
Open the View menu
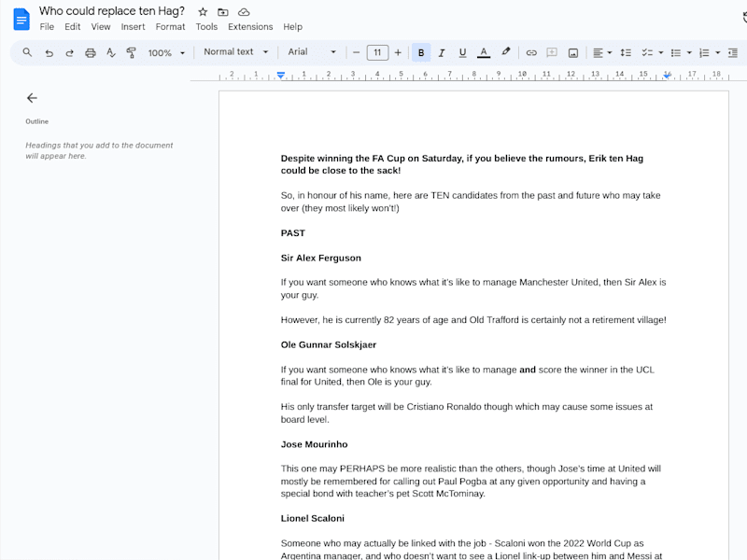pos(101,27)
